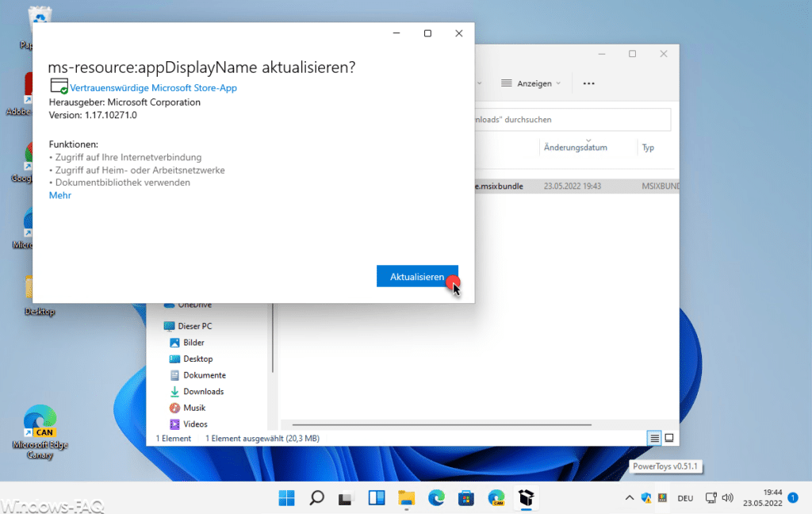
Task: Open Downloads folder in sidebar
Action: pos(204,391)
